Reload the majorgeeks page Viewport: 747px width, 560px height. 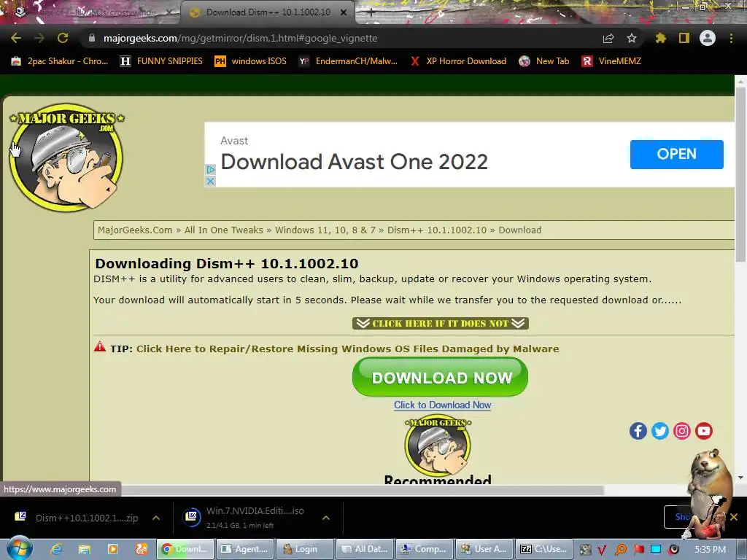[63, 38]
